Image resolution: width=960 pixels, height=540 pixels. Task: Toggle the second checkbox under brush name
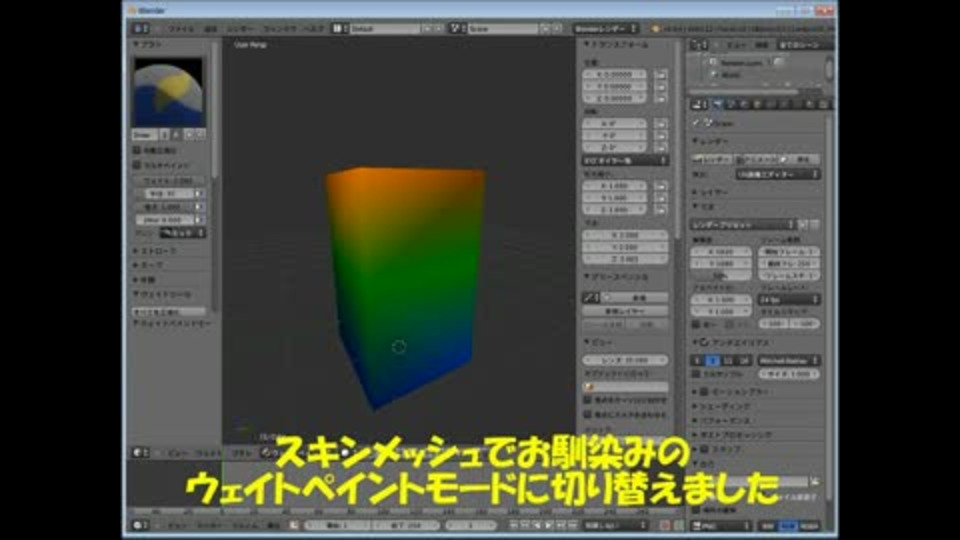click(137, 165)
